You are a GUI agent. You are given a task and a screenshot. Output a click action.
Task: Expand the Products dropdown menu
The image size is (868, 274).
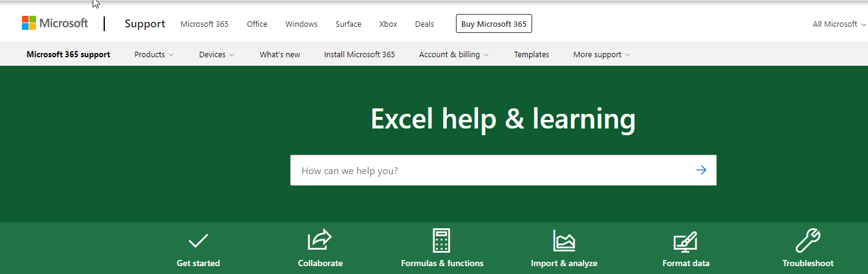click(154, 55)
